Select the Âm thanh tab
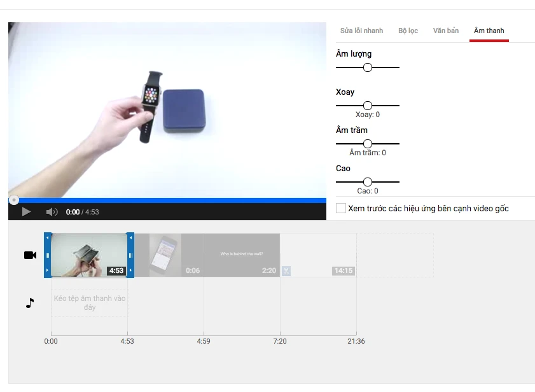This screenshot has width=535, height=392. [x=489, y=30]
